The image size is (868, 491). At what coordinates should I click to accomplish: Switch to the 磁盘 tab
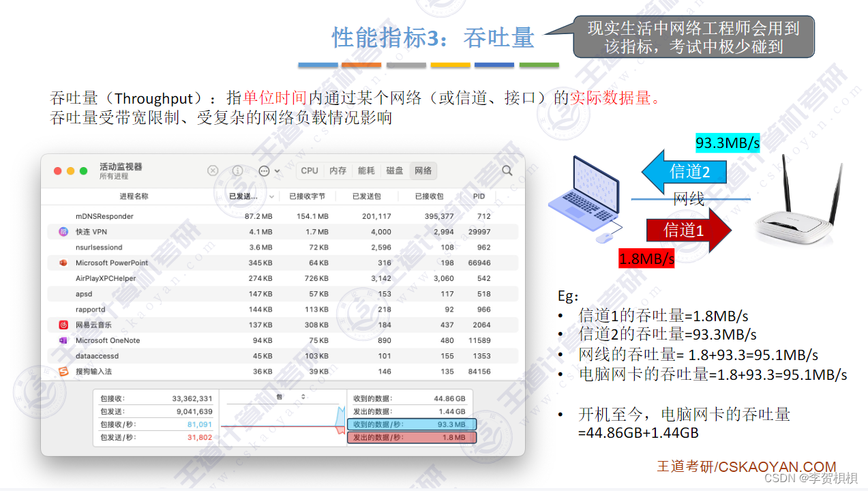point(395,170)
